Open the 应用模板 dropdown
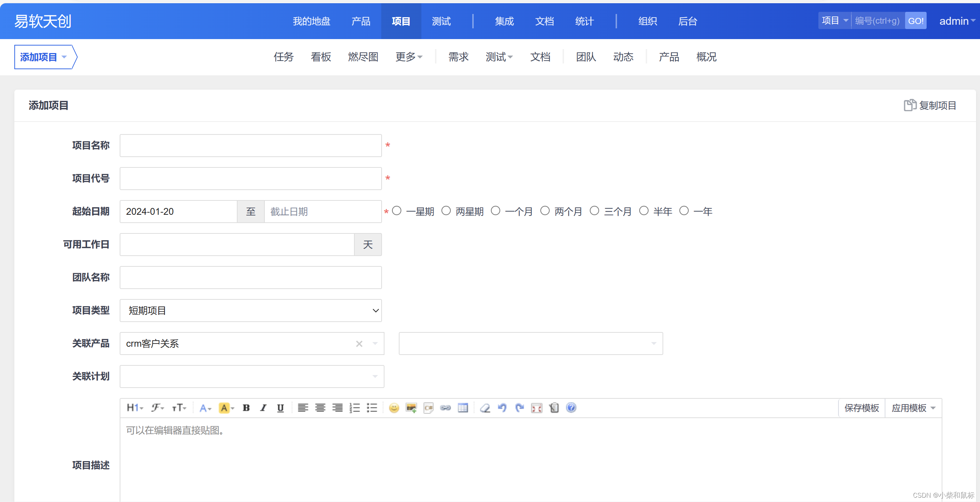The width and height of the screenshot is (980, 502). tap(913, 408)
